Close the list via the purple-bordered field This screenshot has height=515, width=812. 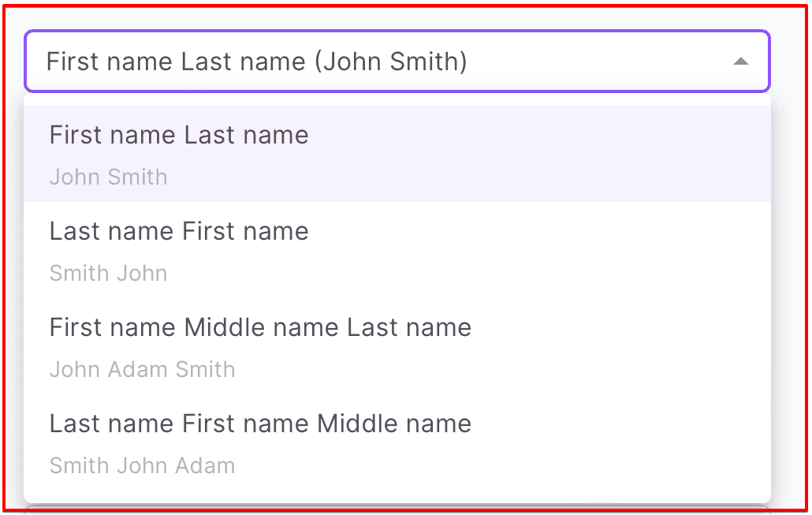pyautogui.click(x=552, y=62)
